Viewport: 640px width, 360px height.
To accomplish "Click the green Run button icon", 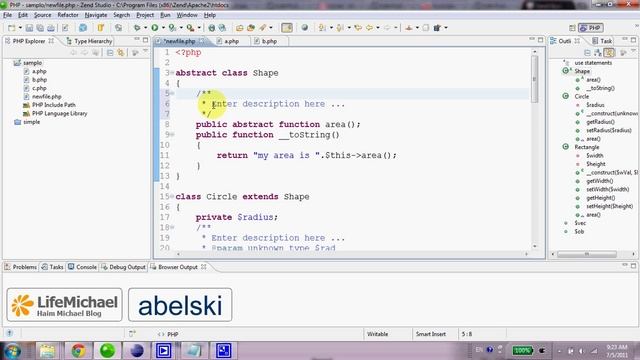I will coord(155,28).
